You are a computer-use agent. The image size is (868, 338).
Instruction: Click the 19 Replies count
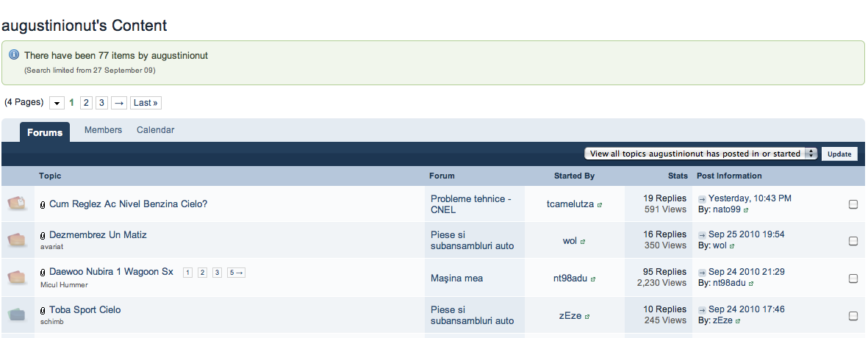(664, 198)
